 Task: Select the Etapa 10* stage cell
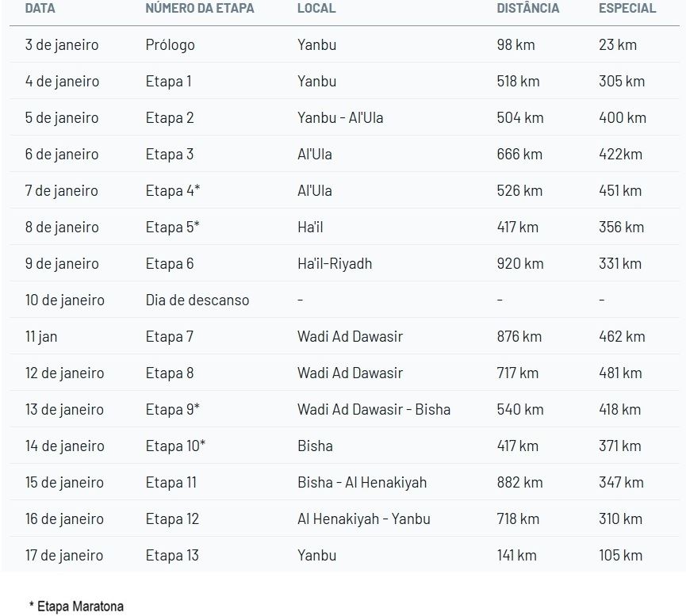coord(175,446)
